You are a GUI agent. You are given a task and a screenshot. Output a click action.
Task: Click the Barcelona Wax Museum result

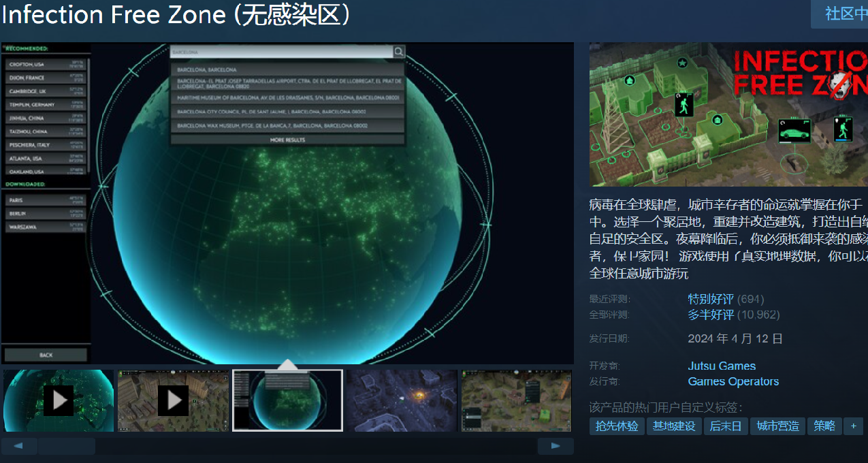[287, 126]
